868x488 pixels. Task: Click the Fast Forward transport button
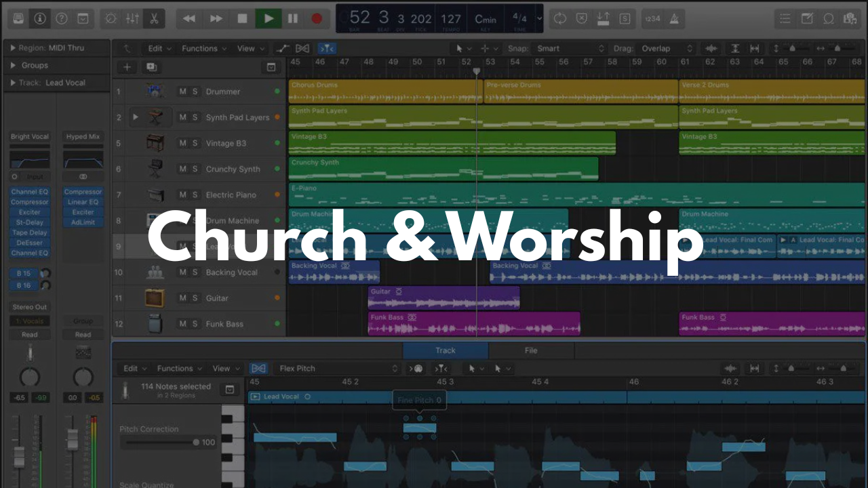(x=216, y=18)
